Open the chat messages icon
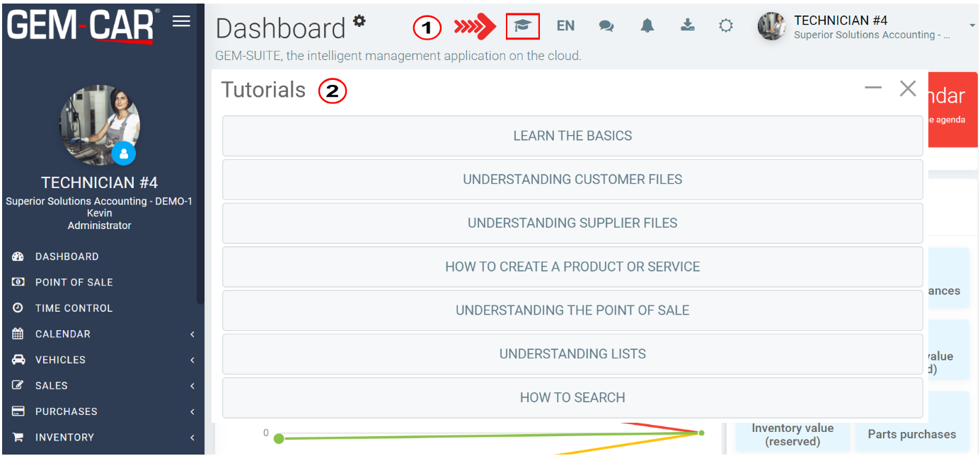Screen dimensions: 980x456 pos(606,26)
